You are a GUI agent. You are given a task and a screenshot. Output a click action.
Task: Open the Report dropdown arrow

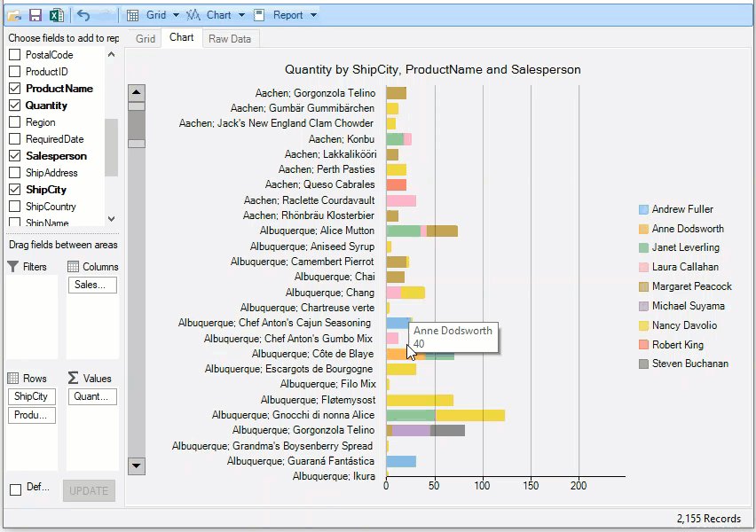coord(314,15)
